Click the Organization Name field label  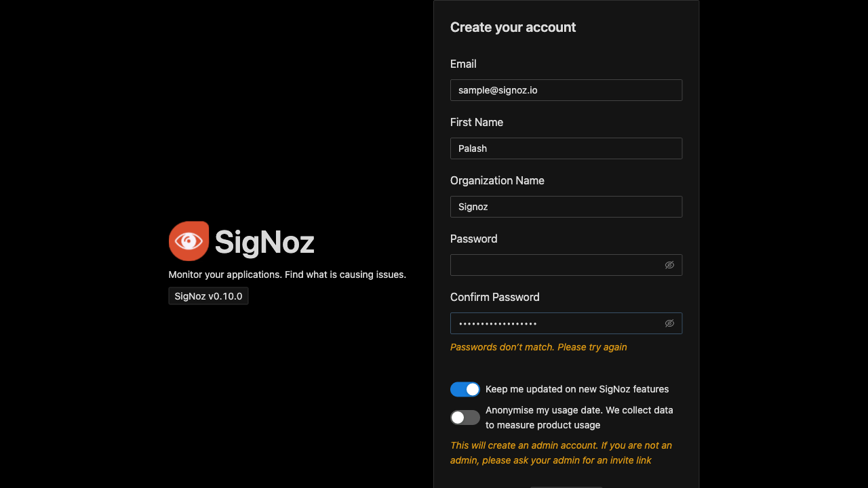tap(497, 180)
